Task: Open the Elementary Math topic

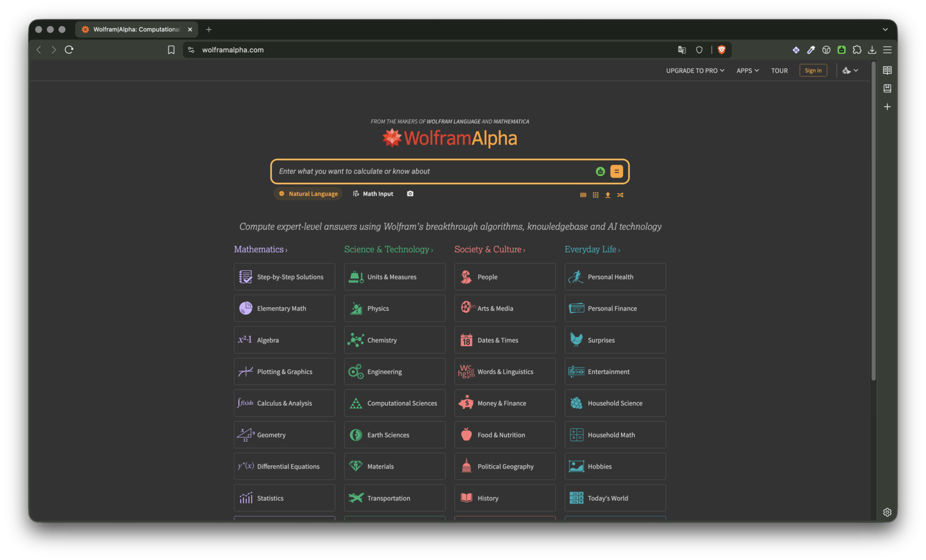Action: pyautogui.click(x=284, y=308)
